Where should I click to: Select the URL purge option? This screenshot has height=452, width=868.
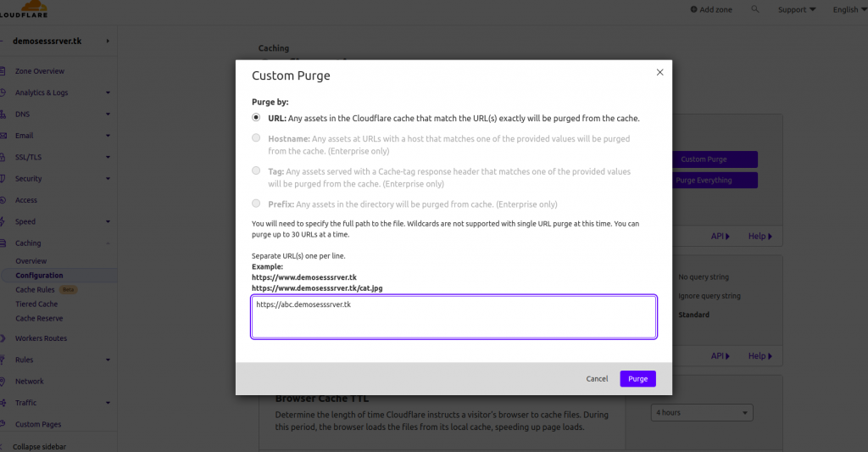tap(256, 117)
